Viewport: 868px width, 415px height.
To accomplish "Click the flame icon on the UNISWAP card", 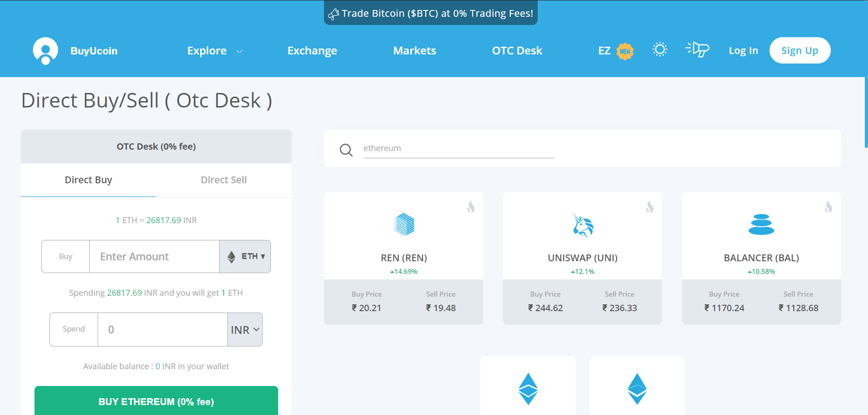I will tap(650, 207).
